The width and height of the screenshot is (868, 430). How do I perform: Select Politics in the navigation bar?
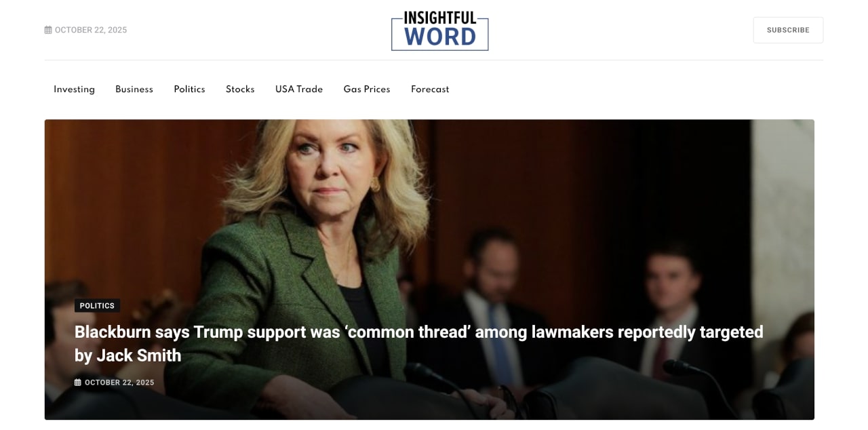[189, 89]
